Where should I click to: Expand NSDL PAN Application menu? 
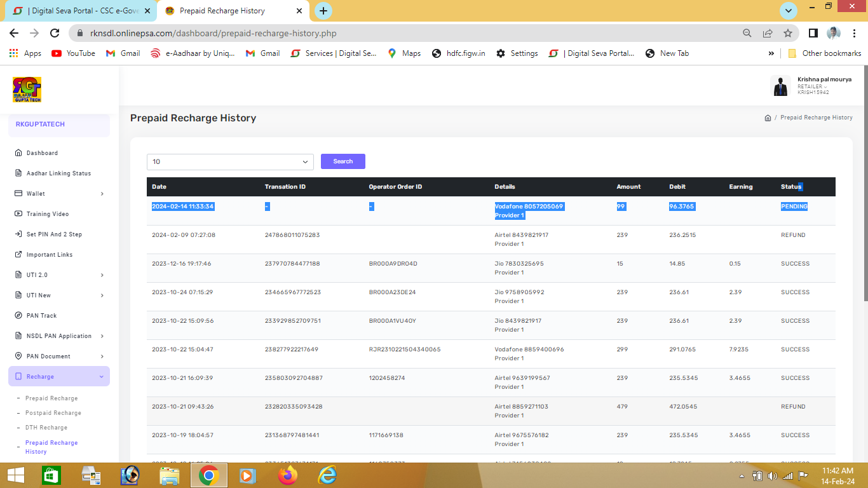click(x=59, y=336)
